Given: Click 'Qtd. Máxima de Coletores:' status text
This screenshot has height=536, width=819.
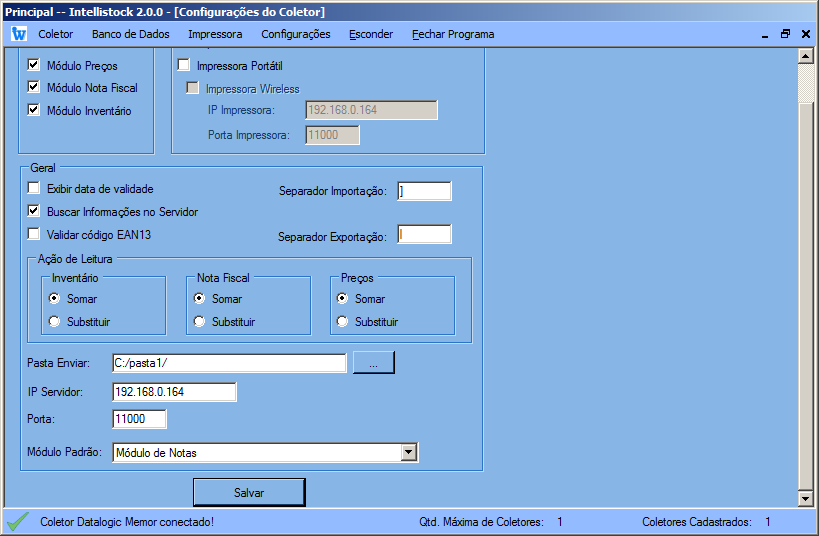Looking at the screenshot, I should click(x=481, y=522).
